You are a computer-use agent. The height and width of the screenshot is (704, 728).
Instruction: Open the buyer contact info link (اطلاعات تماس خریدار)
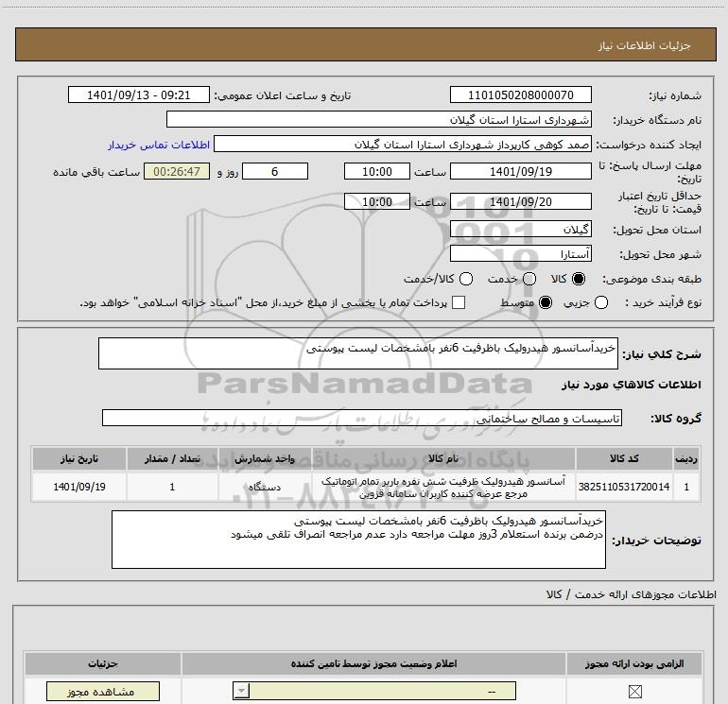[159, 145]
